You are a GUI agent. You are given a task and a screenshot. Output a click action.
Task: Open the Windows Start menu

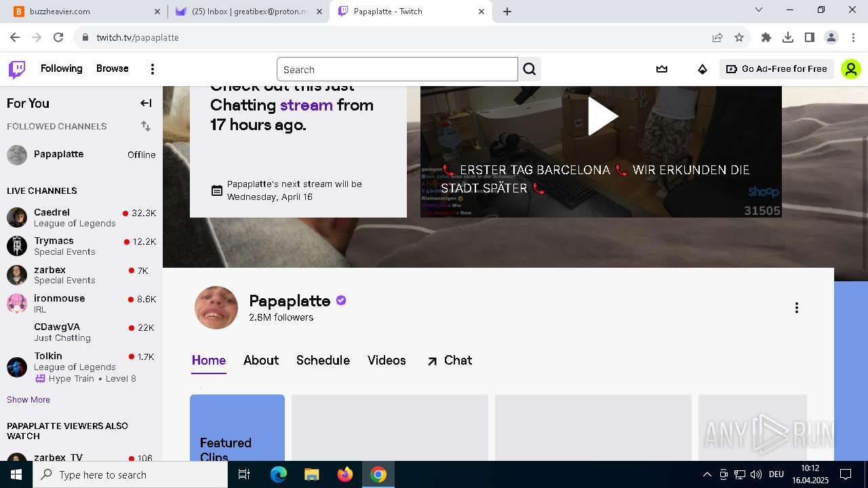tap(16, 474)
